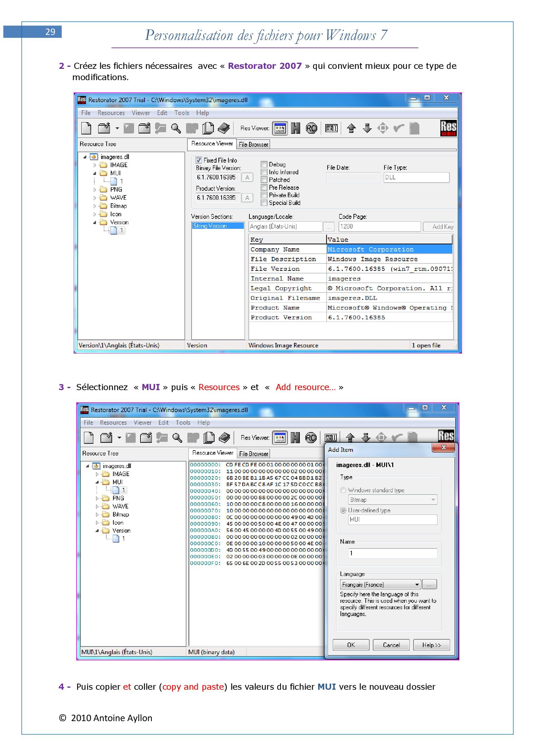Select the RC view icon in the lower window

pos(311,438)
